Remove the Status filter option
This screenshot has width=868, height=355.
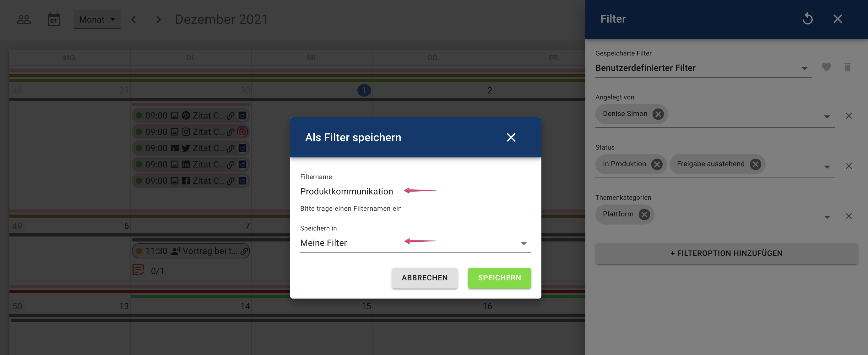click(x=849, y=166)
